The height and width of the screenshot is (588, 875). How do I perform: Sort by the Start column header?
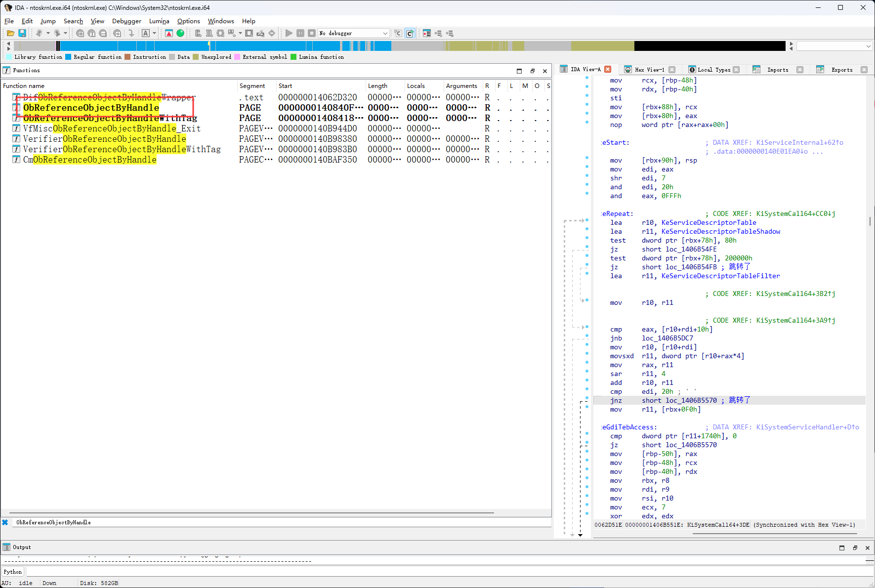pyautogui.click(x=321, y=85)
